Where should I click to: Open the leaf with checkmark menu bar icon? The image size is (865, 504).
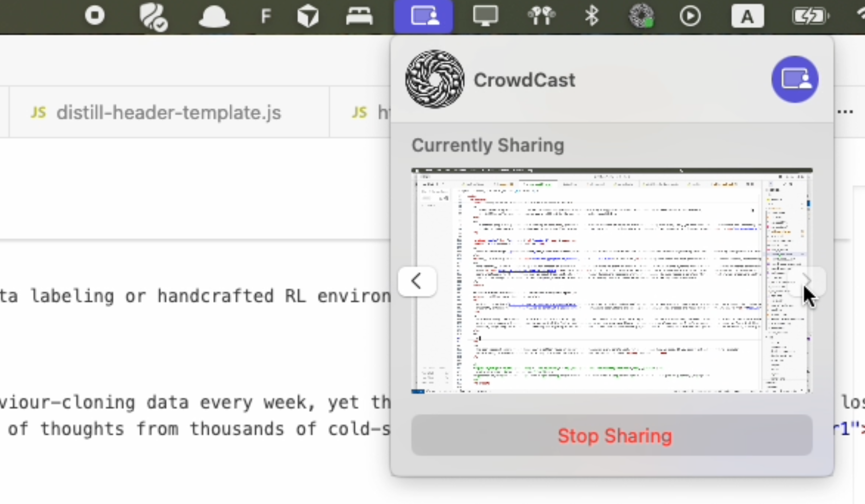[x=153, y=17]
